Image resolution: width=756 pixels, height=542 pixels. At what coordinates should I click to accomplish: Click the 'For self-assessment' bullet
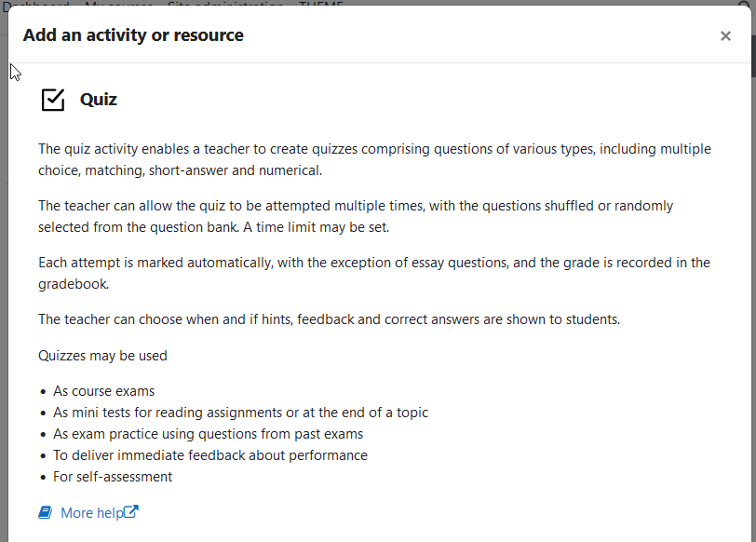(113, 477)
